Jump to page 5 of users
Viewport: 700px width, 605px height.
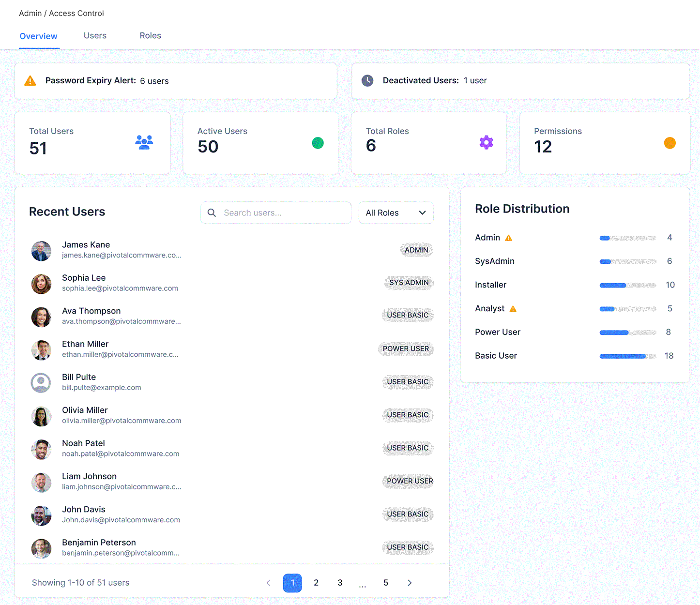[386, 583]
